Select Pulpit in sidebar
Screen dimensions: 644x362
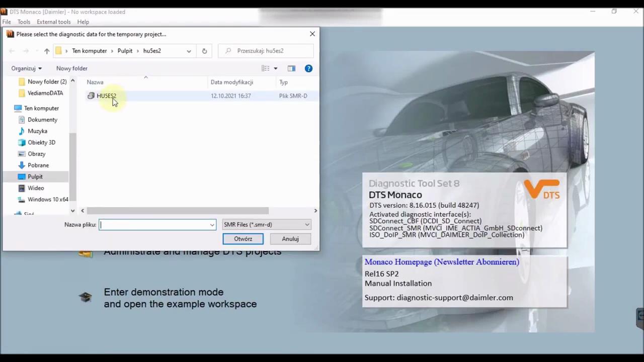pyautogui.click(x=35, y=176)
